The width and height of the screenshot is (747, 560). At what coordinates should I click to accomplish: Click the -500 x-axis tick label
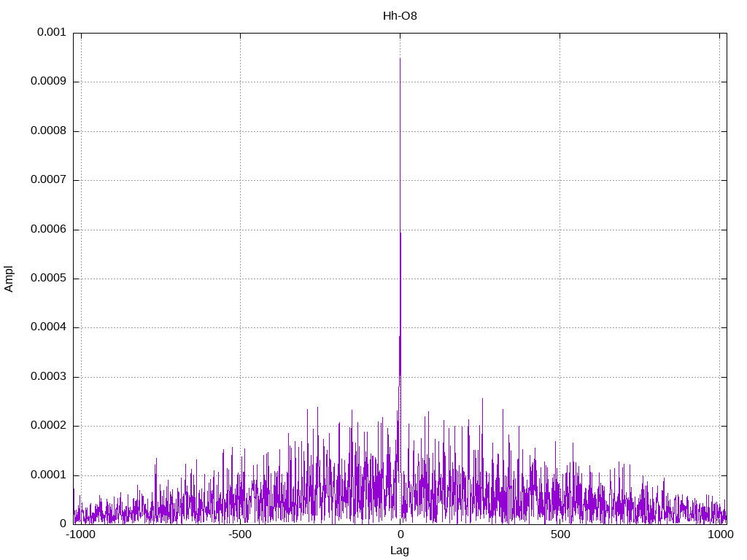point(240,534)
